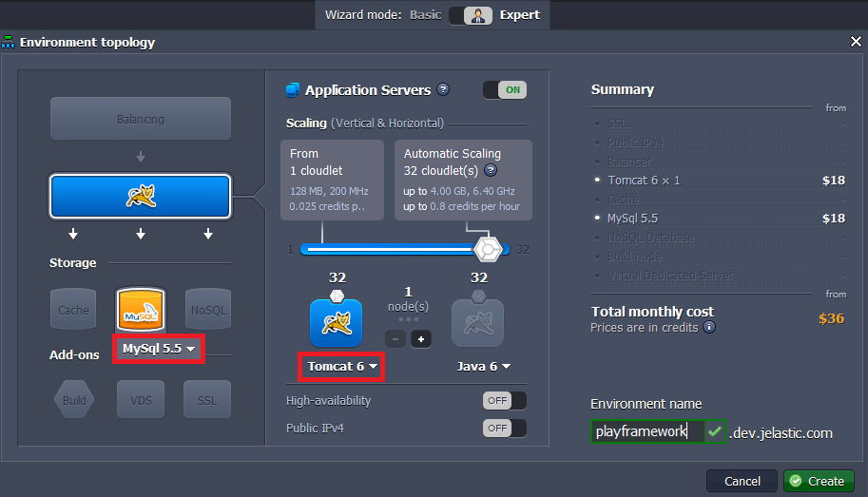Click the cloudlet scaling slider handle

[x=488, y=250]
